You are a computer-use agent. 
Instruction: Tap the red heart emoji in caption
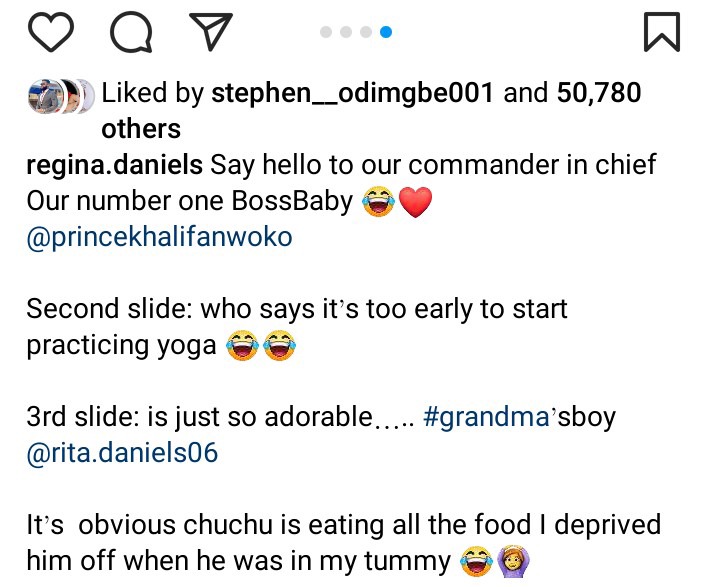point(416,203)
